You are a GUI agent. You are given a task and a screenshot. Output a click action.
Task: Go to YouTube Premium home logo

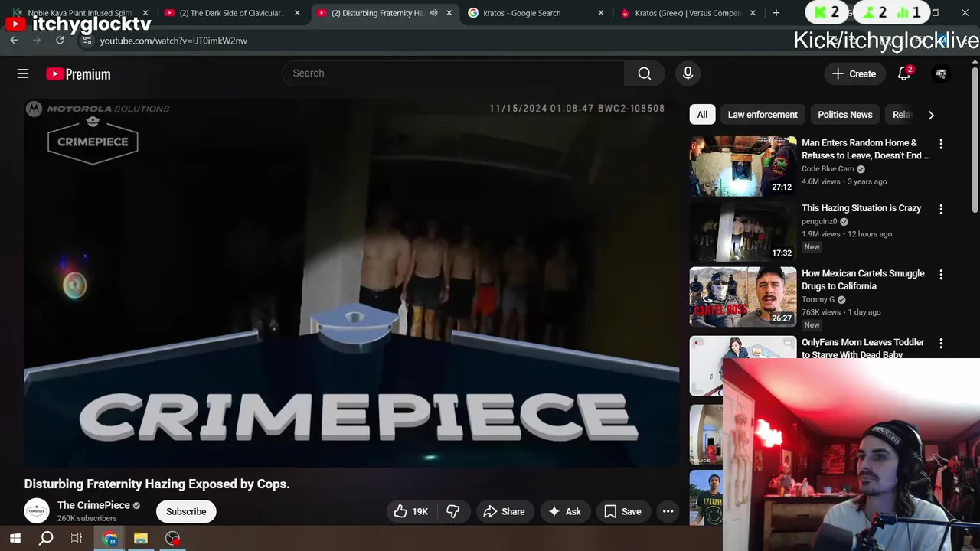point(78,74)
